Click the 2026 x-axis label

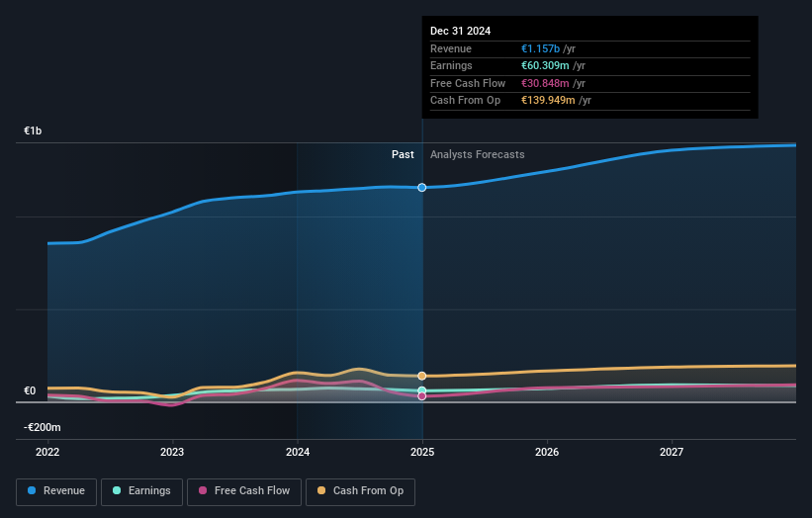point(547,452)
